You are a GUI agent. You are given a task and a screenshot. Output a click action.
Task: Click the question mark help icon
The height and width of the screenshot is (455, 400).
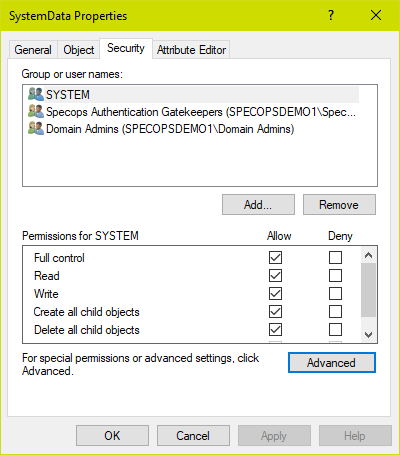click(331, 15)
